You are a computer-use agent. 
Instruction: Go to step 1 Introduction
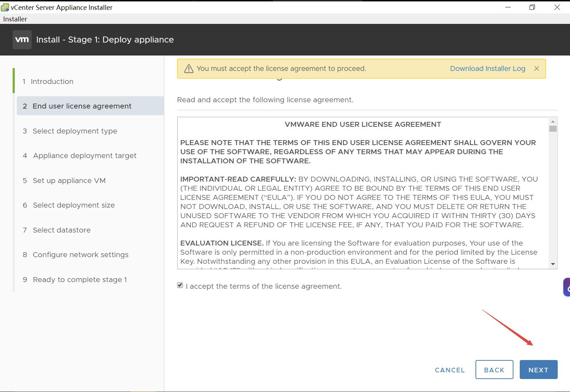click(x=48, y=81)
